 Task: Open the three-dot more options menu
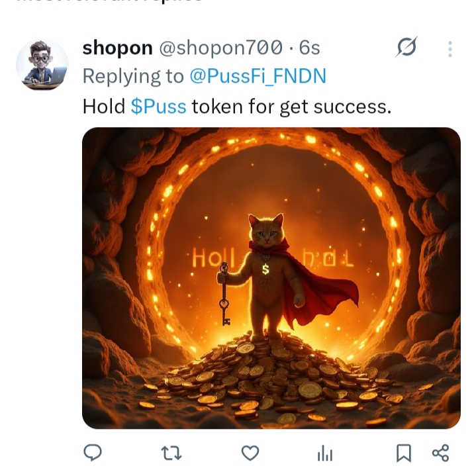click(x=450, y=49)
